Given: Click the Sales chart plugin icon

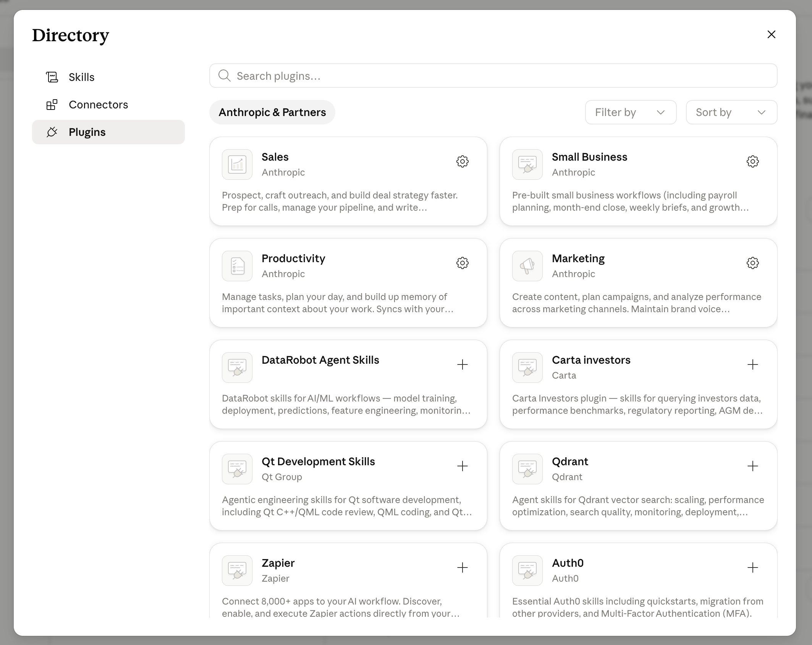Looking at the screenshot, I should 237,164.
